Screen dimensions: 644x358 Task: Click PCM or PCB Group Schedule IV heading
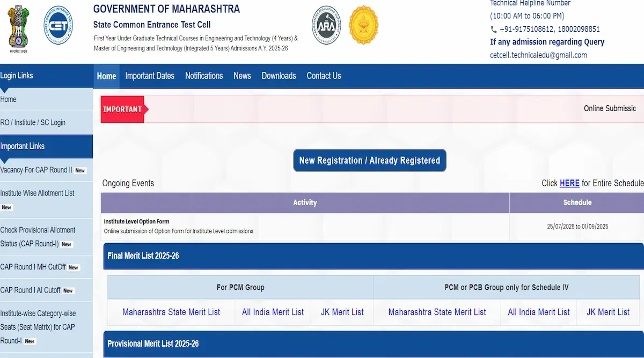pyautogui.click(x=507, y=287)
